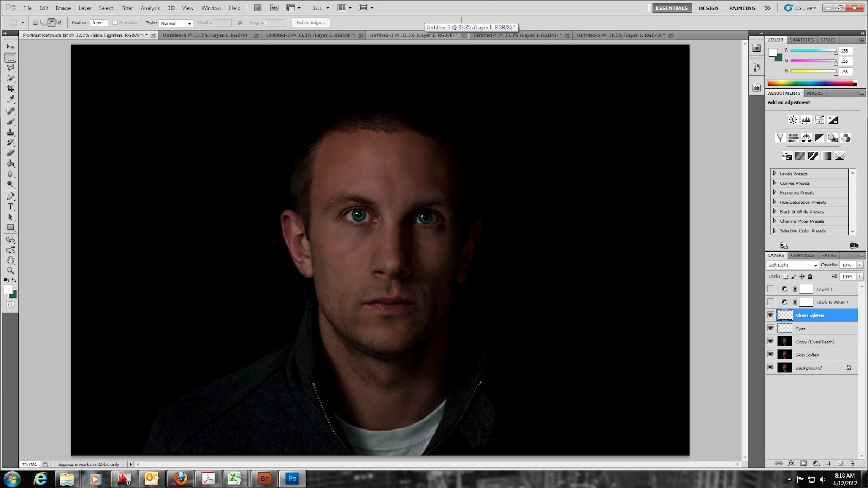Show visibility of the Levels 1 layer
This screenshot has width=868, height=488.
(x=771, y=289)
